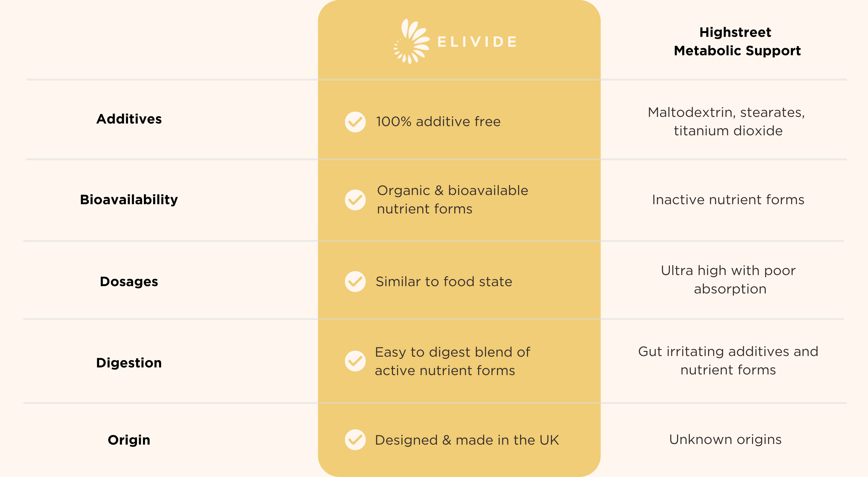Image resolution: width=868 pixels, height=477 pixels.
Task: Select the Designed & made in the UK text
Action: click(x=467, y=440)
